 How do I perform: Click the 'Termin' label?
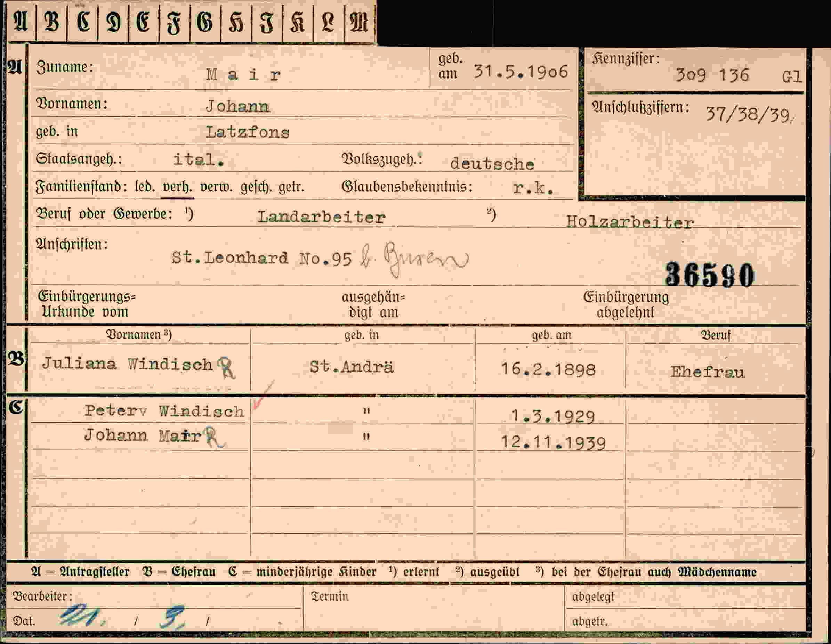pyautogui.click(x=330, y=596)
